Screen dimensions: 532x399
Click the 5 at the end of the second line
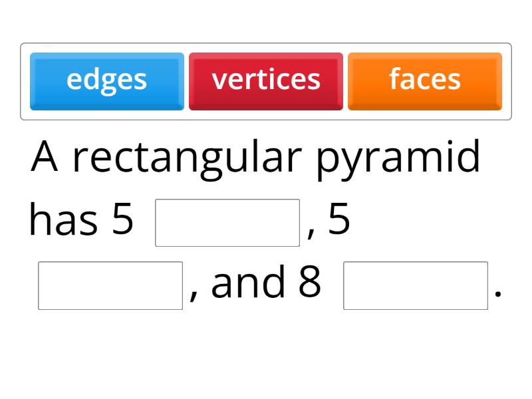coord(339,221)
